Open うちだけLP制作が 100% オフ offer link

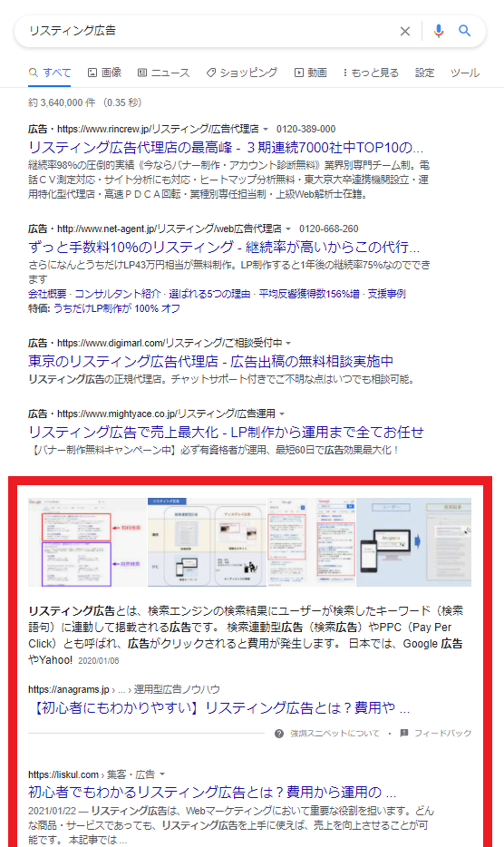[117, 308]
